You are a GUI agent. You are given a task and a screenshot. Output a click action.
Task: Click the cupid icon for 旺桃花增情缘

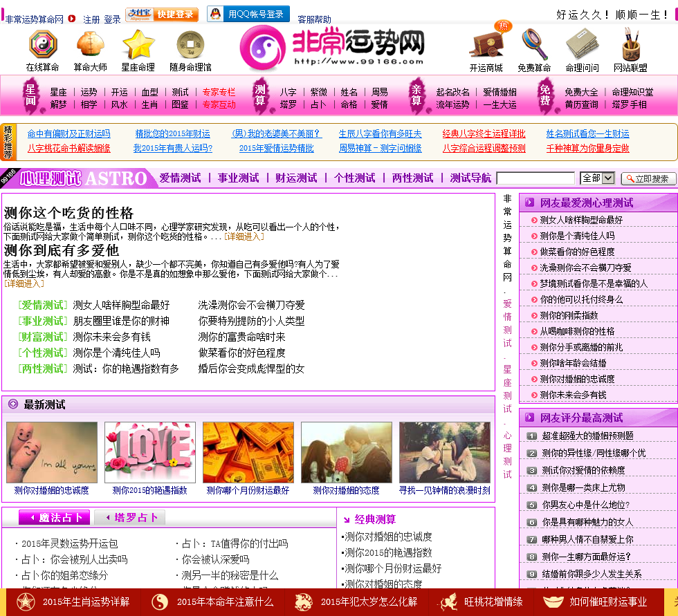pos(448,601)
